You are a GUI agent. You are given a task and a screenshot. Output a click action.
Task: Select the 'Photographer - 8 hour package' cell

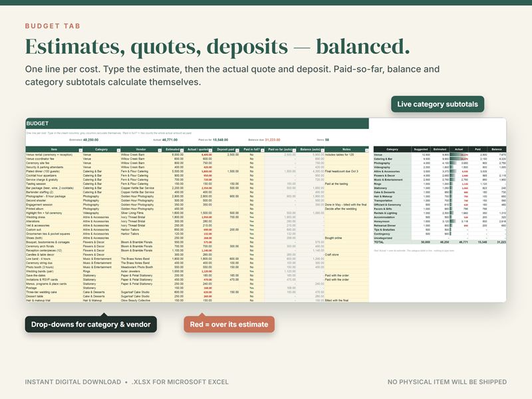54,196
